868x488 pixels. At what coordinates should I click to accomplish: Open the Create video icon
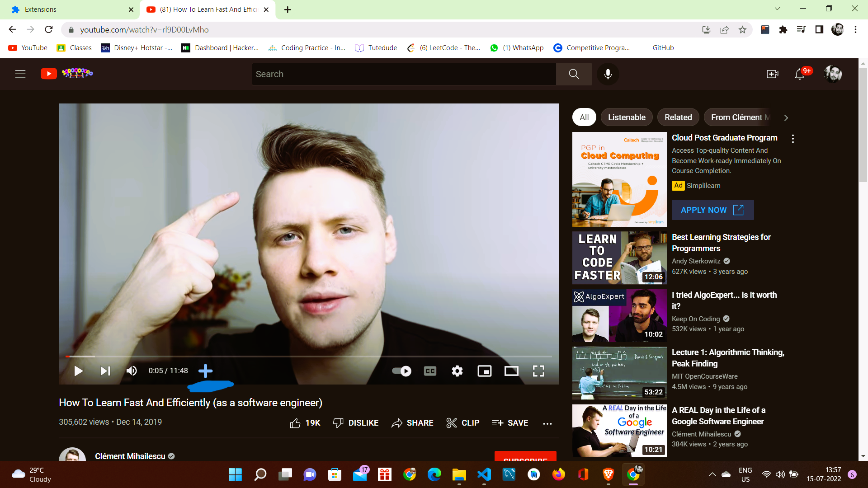pos(773,74)
